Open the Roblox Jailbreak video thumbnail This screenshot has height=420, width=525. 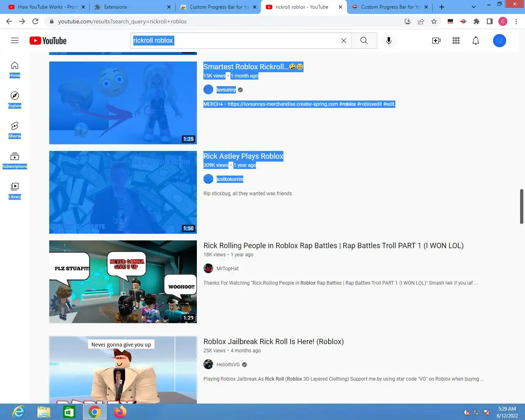123,370
